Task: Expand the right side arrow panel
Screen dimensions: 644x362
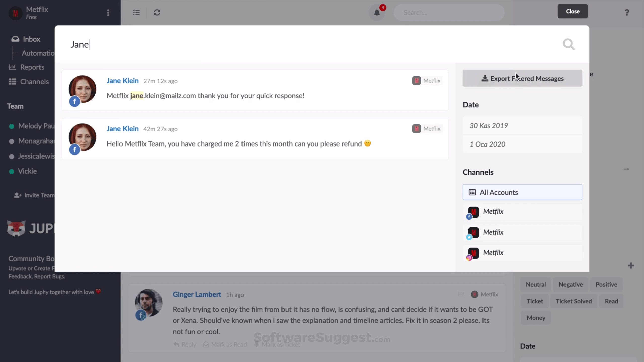Action: tap(626, 169)
